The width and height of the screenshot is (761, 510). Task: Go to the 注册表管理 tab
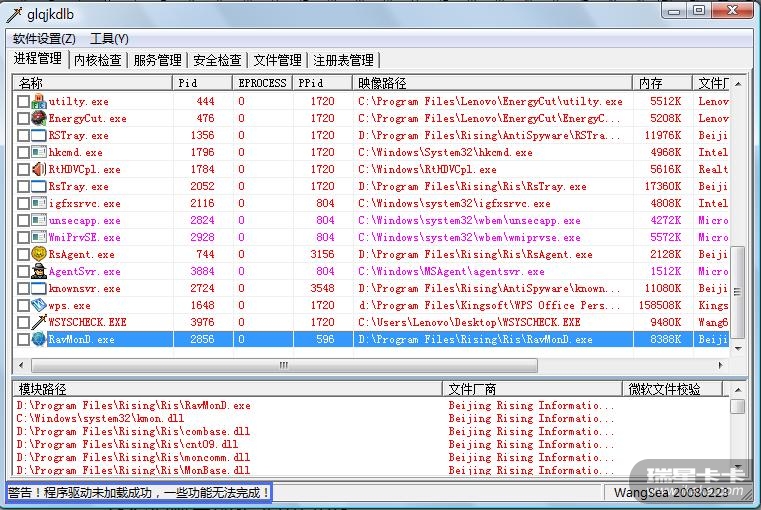(x=344, y=60)
